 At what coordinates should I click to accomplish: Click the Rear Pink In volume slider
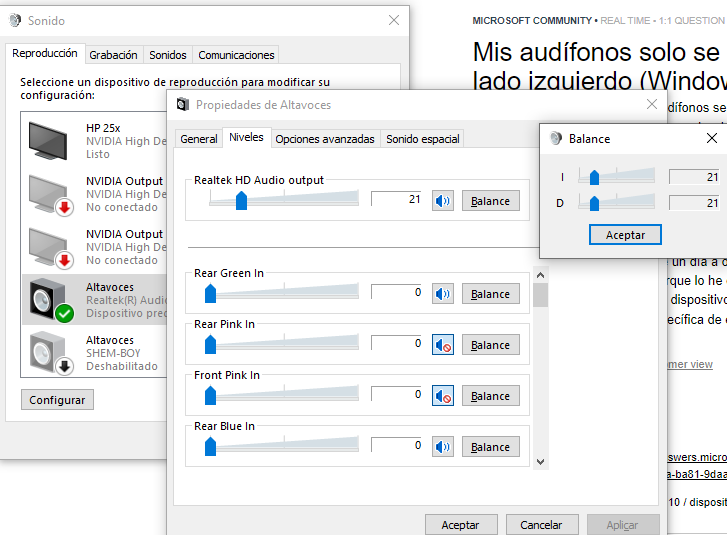(x=284, y=344)
